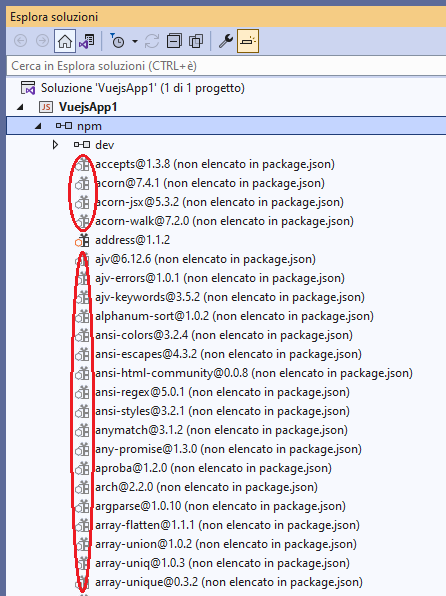Image resolution: width=446 pixels, height=596 pixels.
Task: Click the Show All Files icon
Action: 196,41
